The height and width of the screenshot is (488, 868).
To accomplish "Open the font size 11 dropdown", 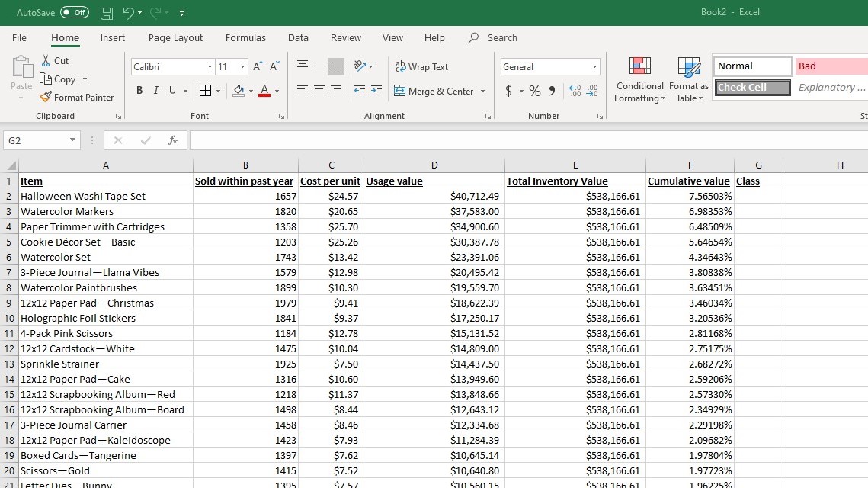I will pos(242,67).
